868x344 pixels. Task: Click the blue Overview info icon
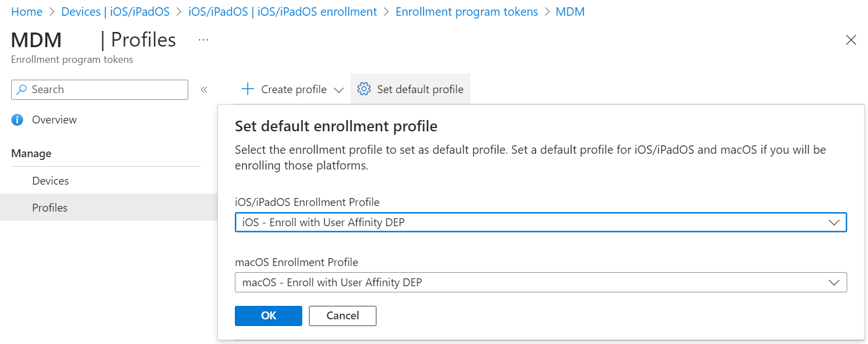[x=17, y=120]
